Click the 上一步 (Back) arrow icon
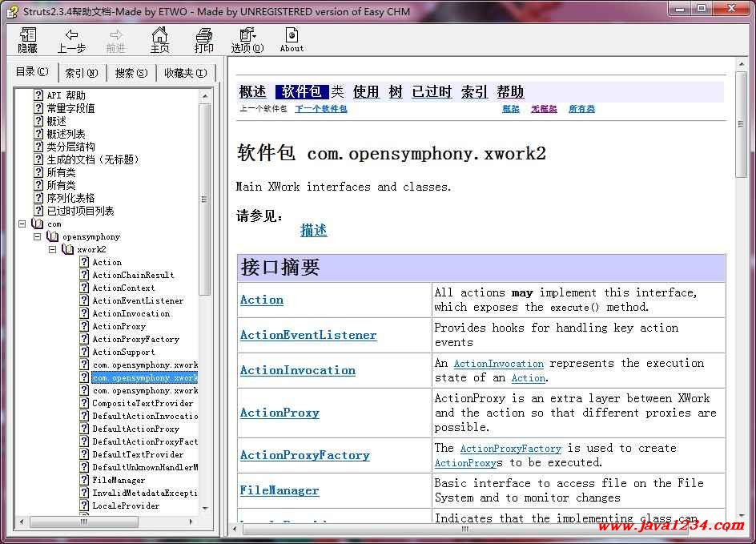 (71, 35)
